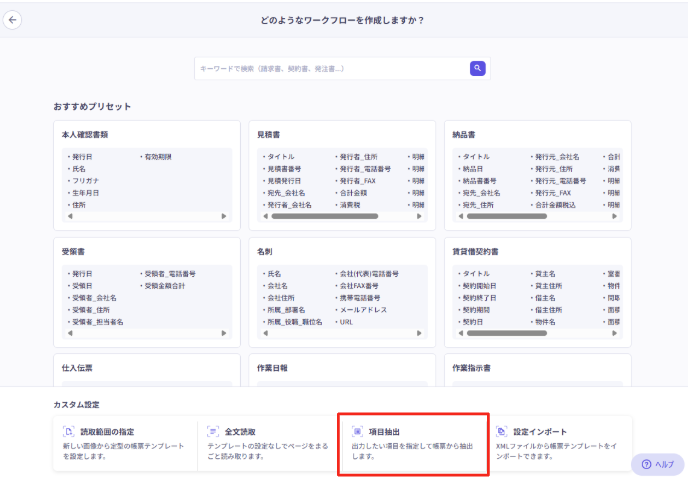The height and width of the screenshot is (479, 688).
Task: Click the 全文読取 icon
Action: (213, 431)
